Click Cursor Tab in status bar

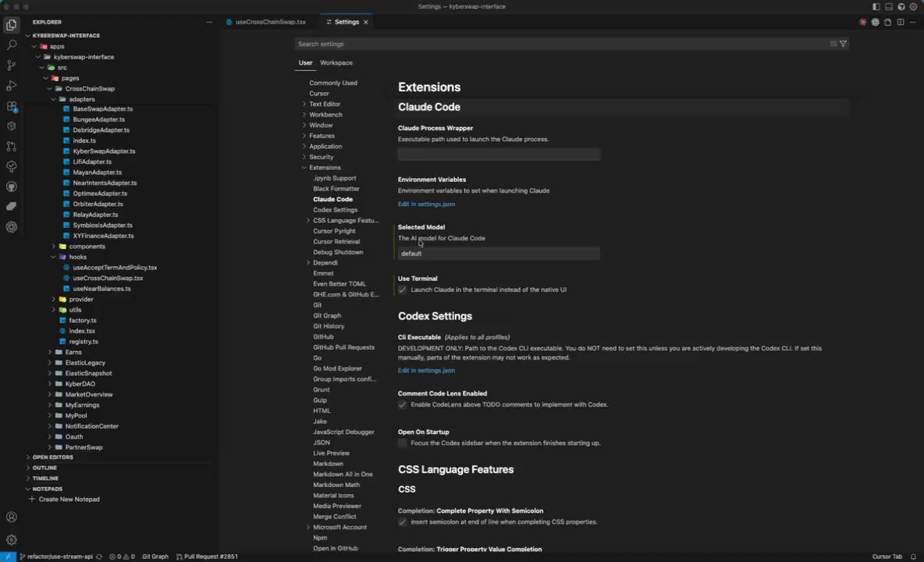pos(887,557)
